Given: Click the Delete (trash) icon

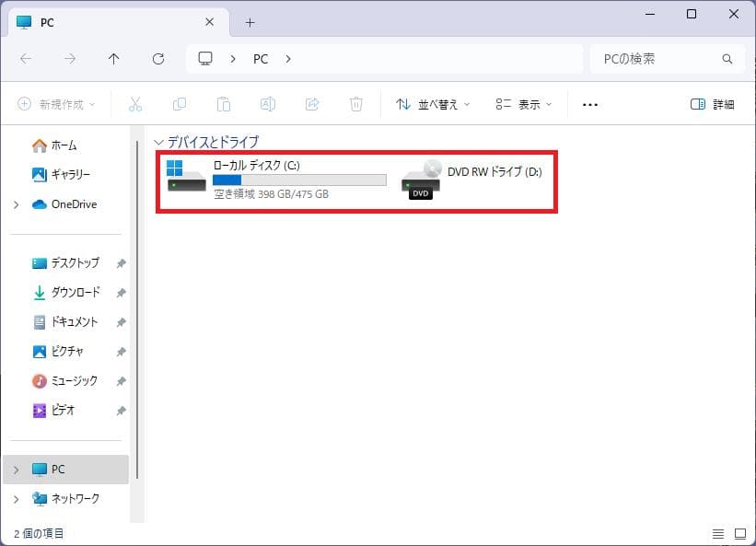Looking at the screenshot, I should coord(356,104).
